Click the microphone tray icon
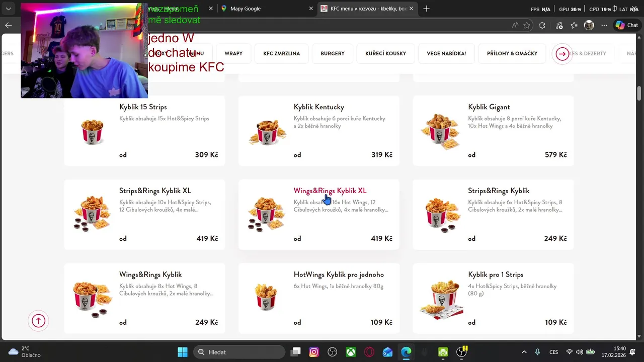The height and width of the screenshot is (362, 644). tap(538, 352)
